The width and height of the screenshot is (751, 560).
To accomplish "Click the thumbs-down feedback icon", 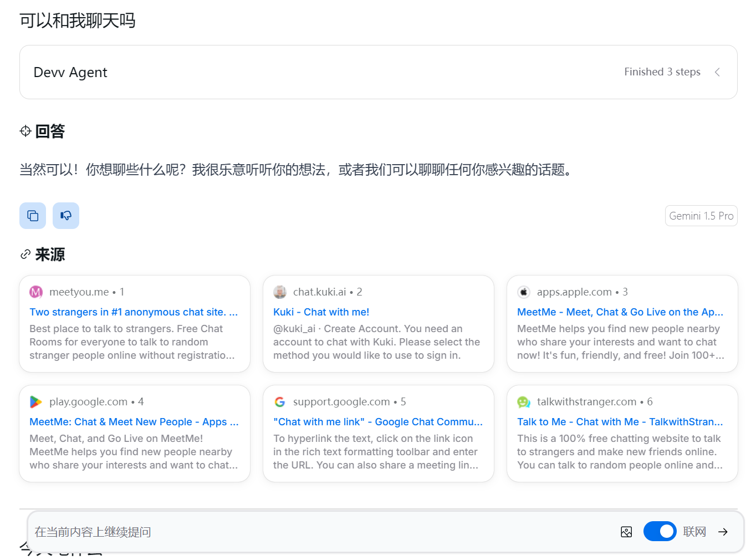I will click(x=66, y=216).
